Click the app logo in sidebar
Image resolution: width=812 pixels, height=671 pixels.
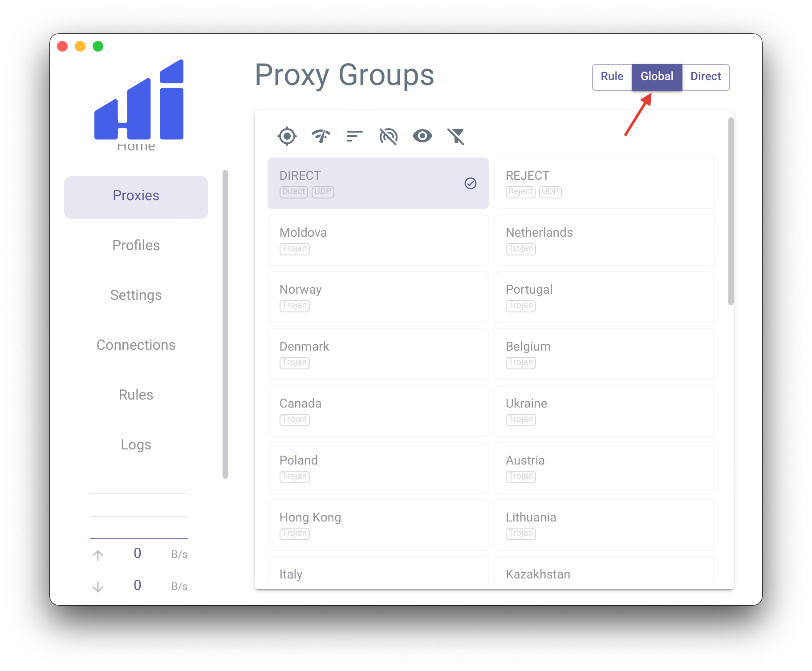coord(139,100)
